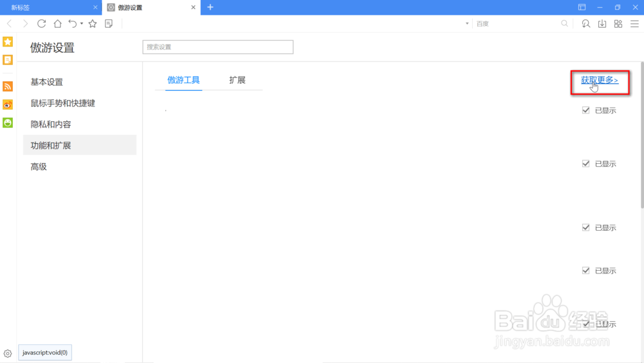Click the 获取更多> link

pos(600,80)
